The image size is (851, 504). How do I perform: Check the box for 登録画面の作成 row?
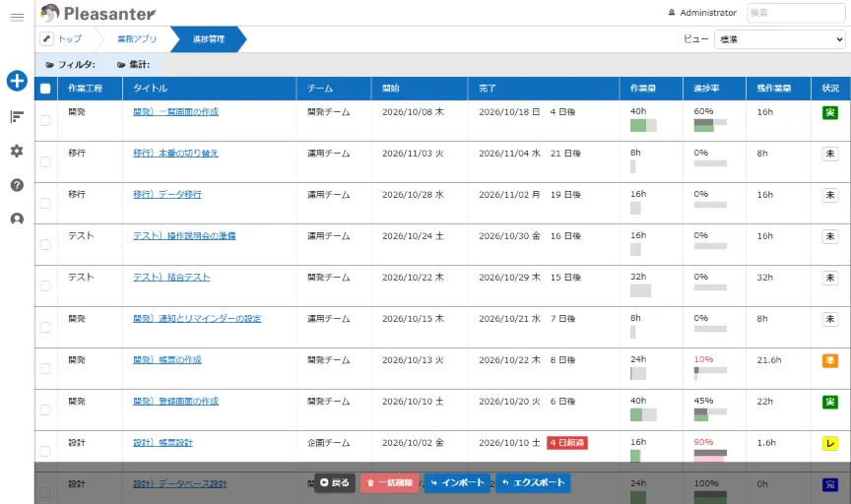45,410
